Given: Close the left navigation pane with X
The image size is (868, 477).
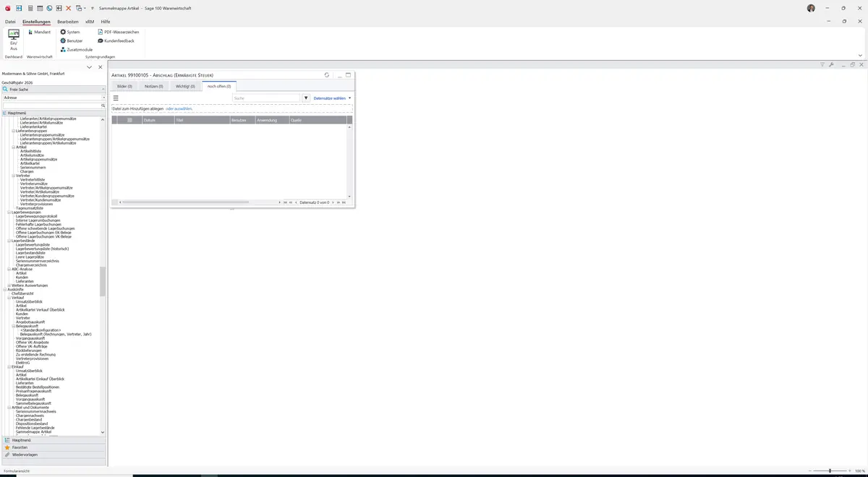Looking at the screenshot, I should pyautogui.click(x=101, y=67).
